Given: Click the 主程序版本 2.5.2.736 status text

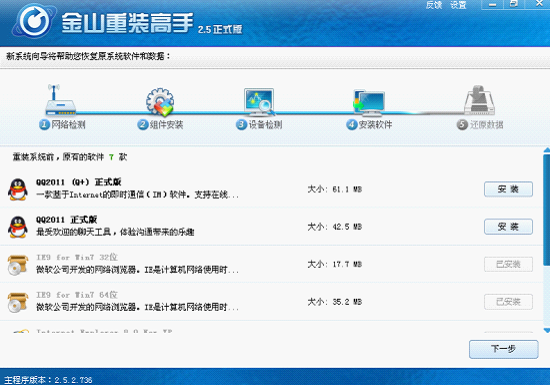Looking at the screenshot, I should tap(48, 380).
